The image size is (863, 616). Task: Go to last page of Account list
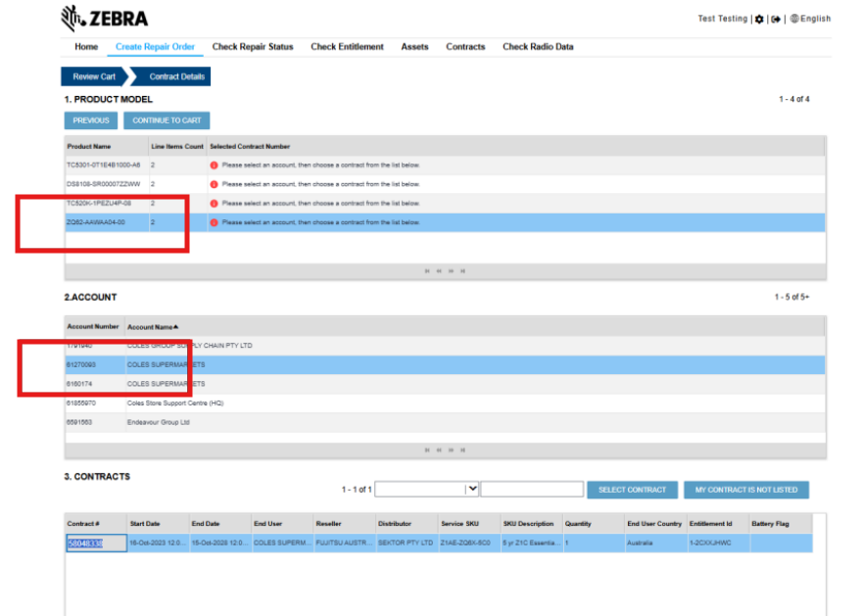463,450
